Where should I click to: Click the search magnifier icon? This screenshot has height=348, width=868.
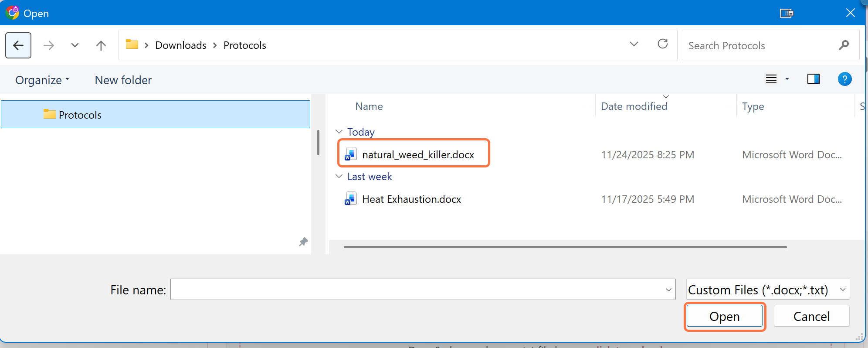[844, 45]
